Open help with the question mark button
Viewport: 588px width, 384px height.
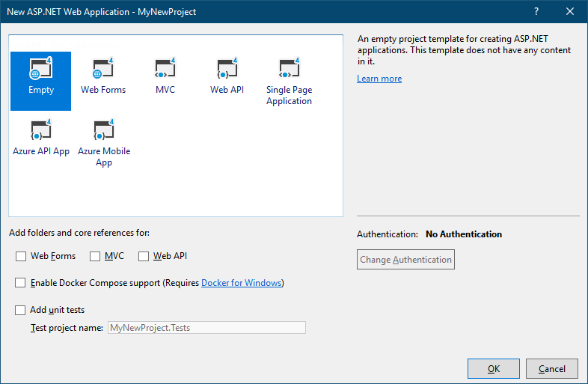536,12
